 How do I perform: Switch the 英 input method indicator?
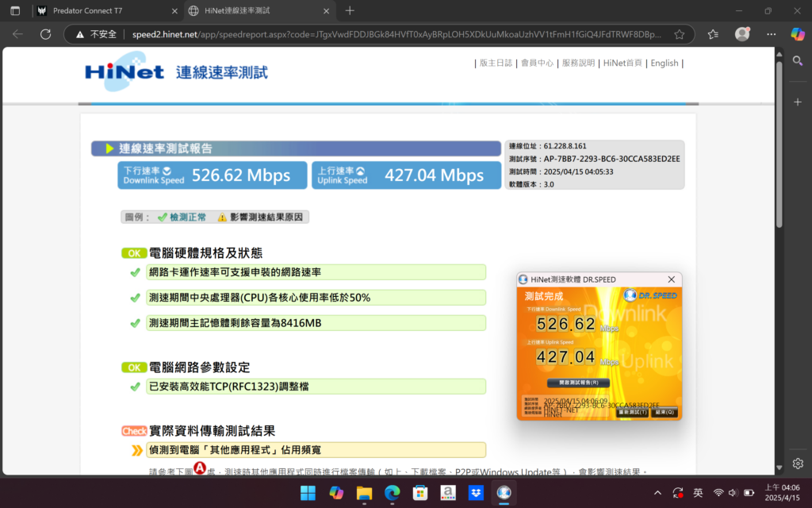(x=698, y=492)
